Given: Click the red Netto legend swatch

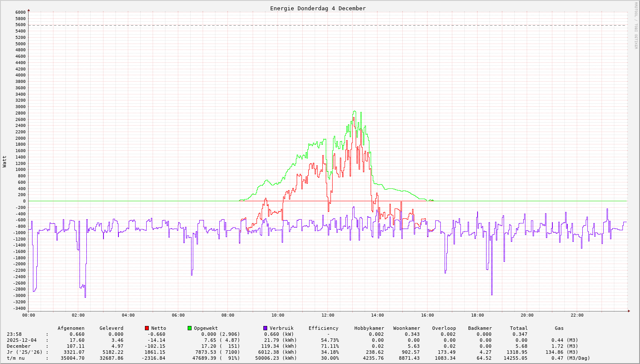Looking at the screenshot, I should coord(147,328).
